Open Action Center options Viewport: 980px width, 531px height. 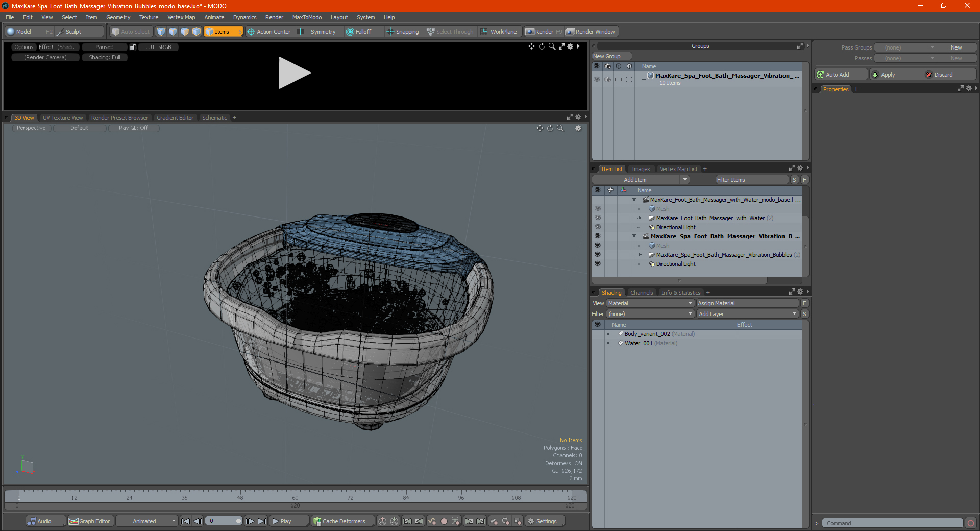(x=269, y=32)
